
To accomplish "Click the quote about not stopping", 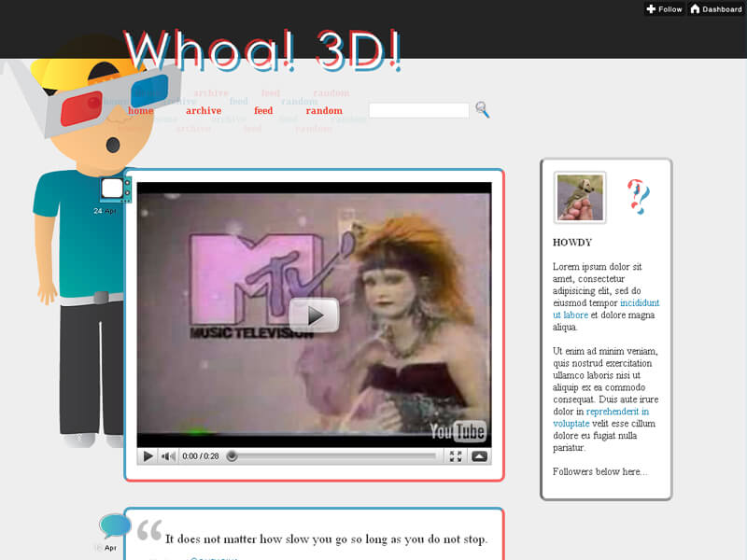I will click(x=326, y=539).
